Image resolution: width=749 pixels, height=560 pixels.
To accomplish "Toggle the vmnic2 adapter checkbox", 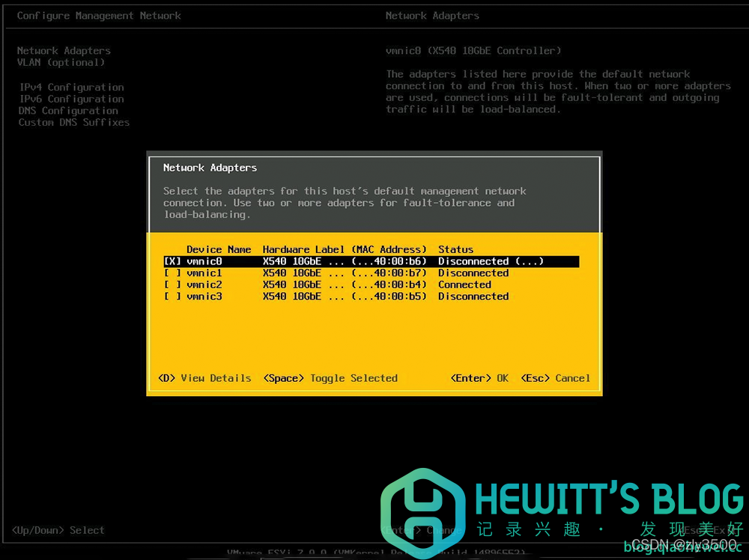I will point(172,285).
